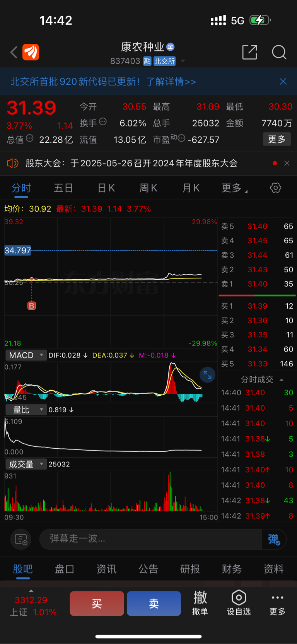Open the 盘口 tab

point(65,569)
